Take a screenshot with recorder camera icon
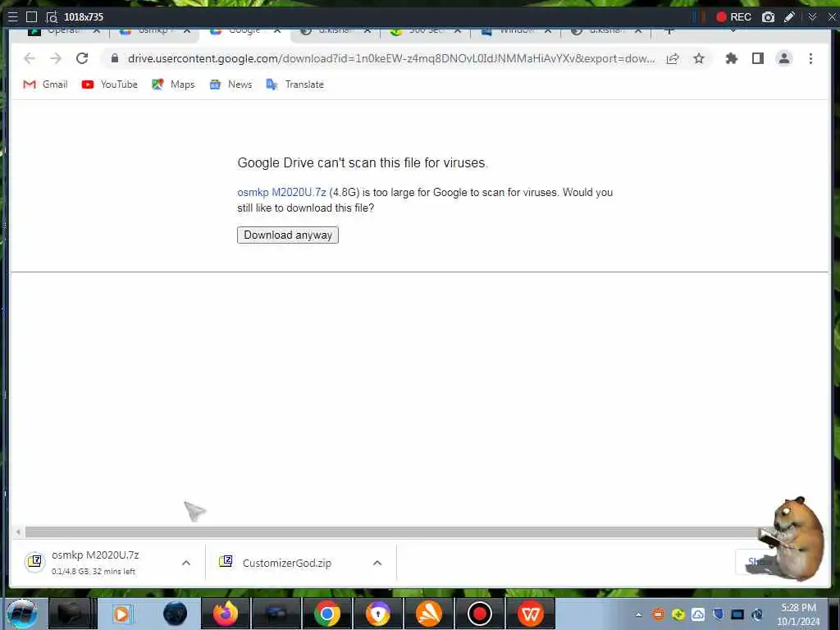This screenshot has height=630, width=840. pyautogui.click(x=768, y=16)
